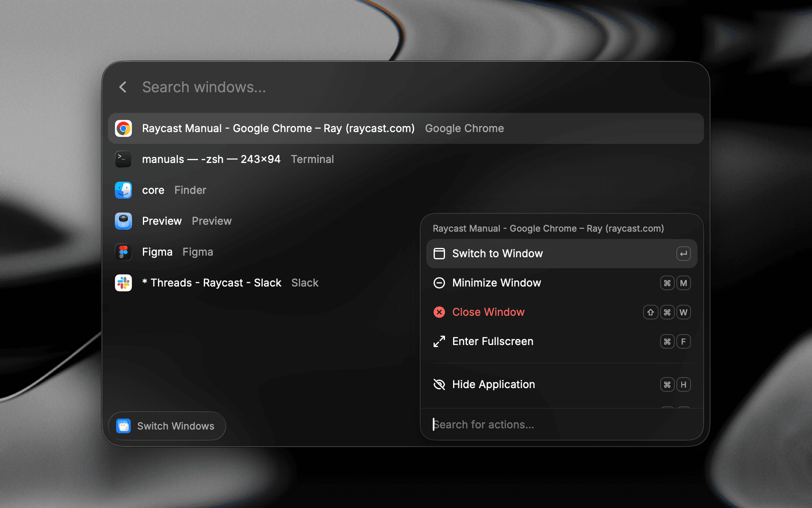Select the Preview window entry
The image size is (812, 508).
[x=264, y=221]
